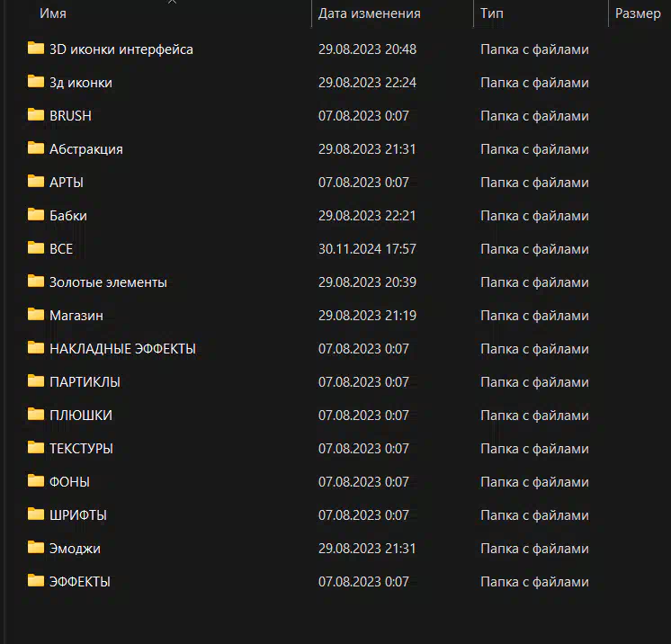
Task: Click the date 29.08.2023 20:48
Action: [x=367, y=49]
